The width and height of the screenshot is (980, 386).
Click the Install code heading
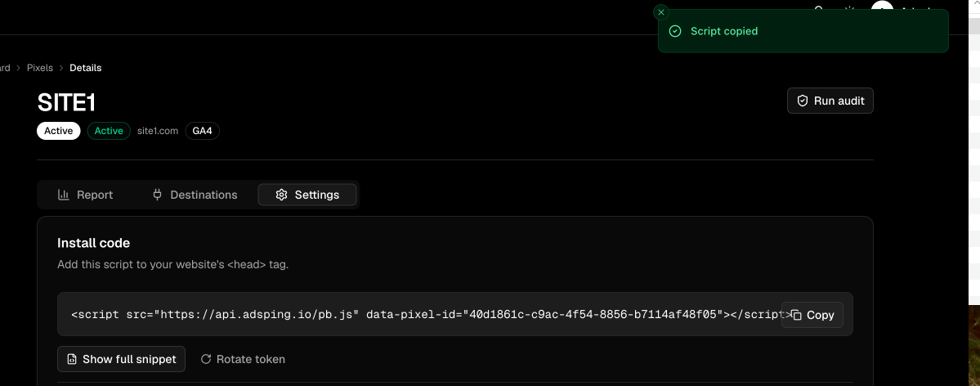click(94, 243)
